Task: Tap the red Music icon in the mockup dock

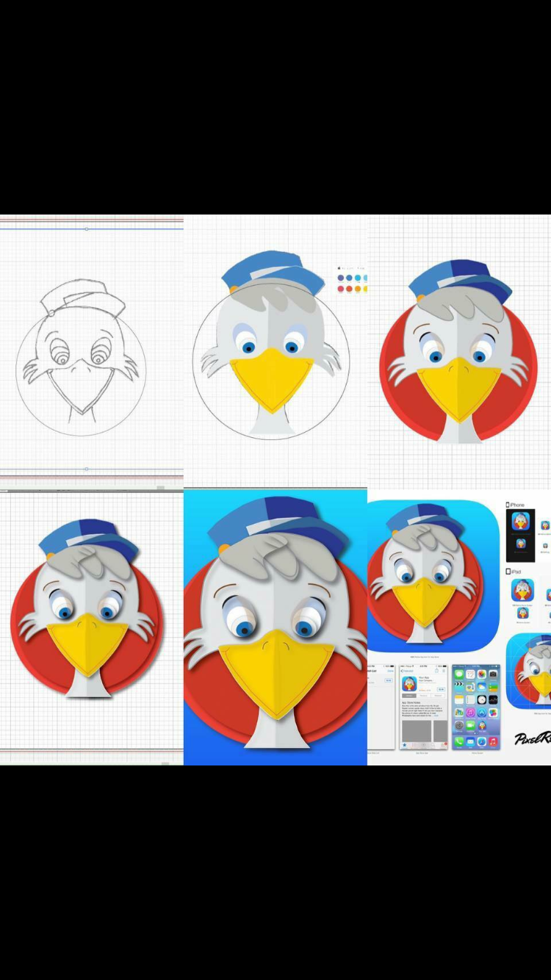Action: click(492, 742)
